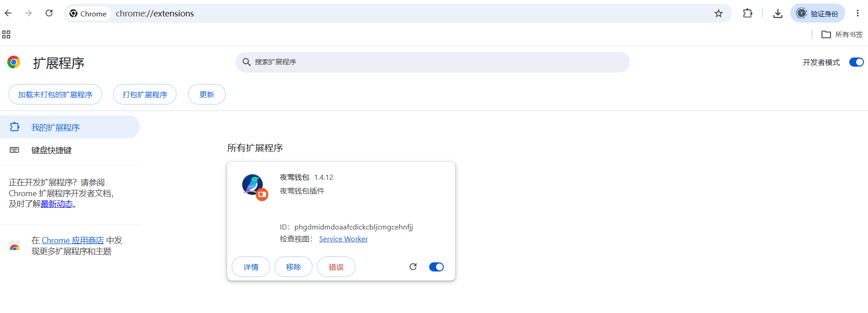Open the Chrome 应用商店 link
The height and width of the screenshot is (313, 868).
tap(73, 240)
